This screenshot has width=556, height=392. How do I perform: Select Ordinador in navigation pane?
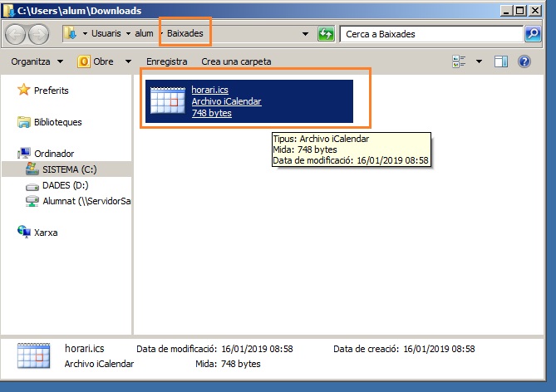[x=54, y=154]
